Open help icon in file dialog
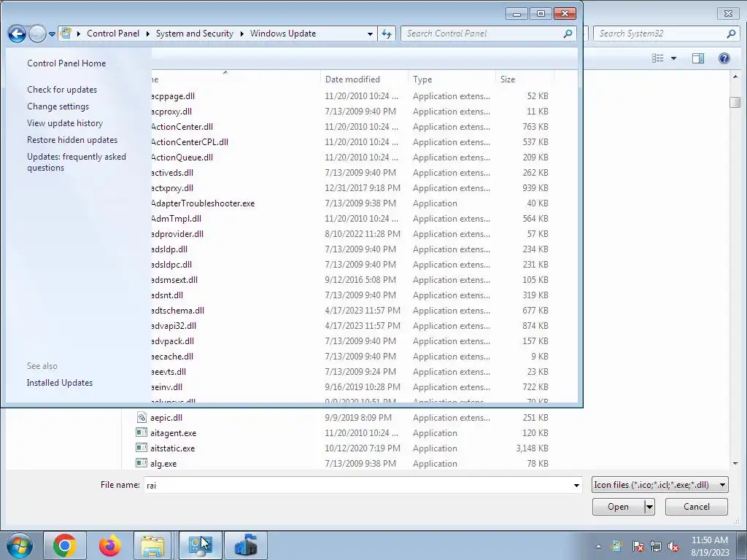This screenshot has width=747, height=560. tap(724, 58)
